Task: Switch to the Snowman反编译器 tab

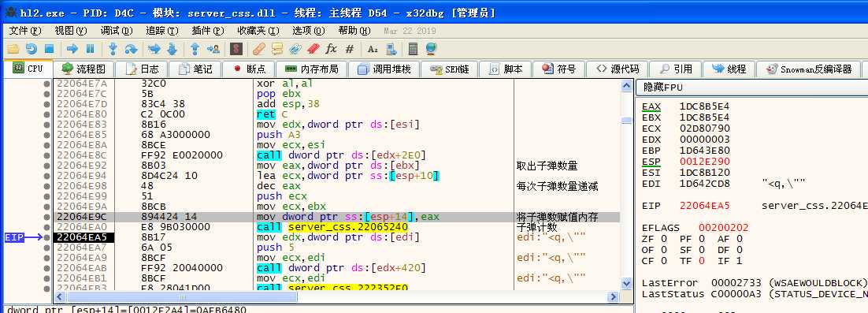Action: click(809, 69)
